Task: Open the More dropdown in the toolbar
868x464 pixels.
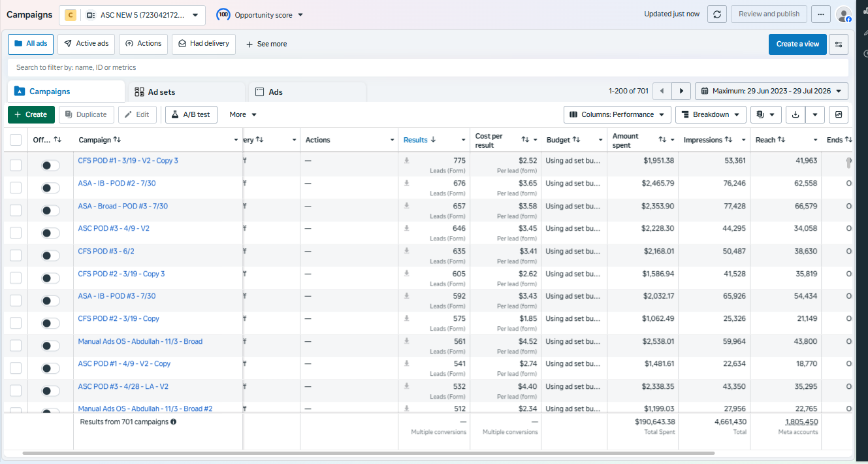Action: 243,114
